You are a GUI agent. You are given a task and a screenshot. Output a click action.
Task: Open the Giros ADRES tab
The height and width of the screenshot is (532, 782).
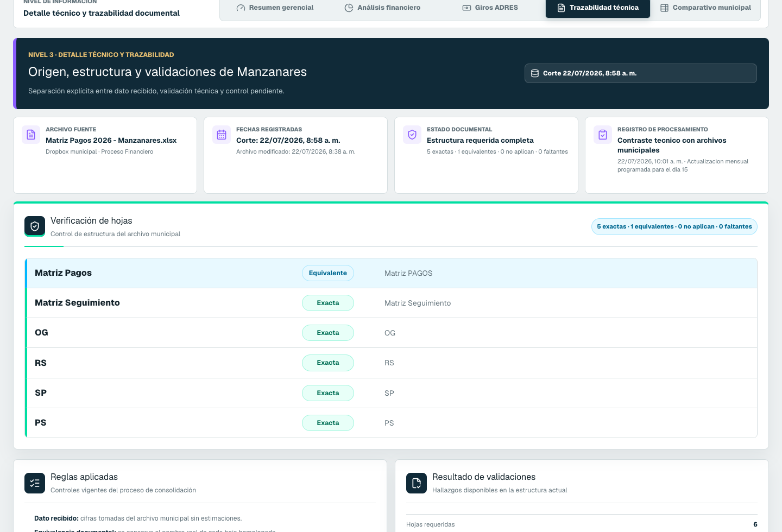[x=490, y=8]
